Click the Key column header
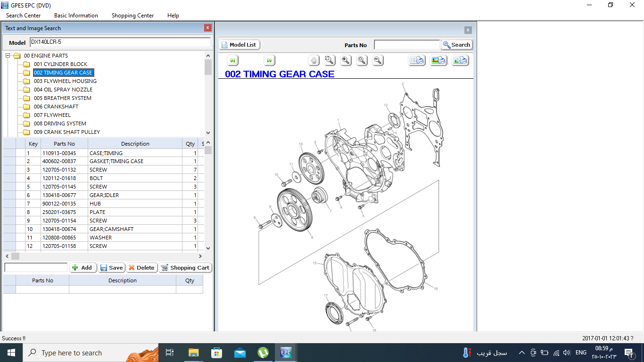The width and height of the screenshot is (644, 362). click(33, 144)
